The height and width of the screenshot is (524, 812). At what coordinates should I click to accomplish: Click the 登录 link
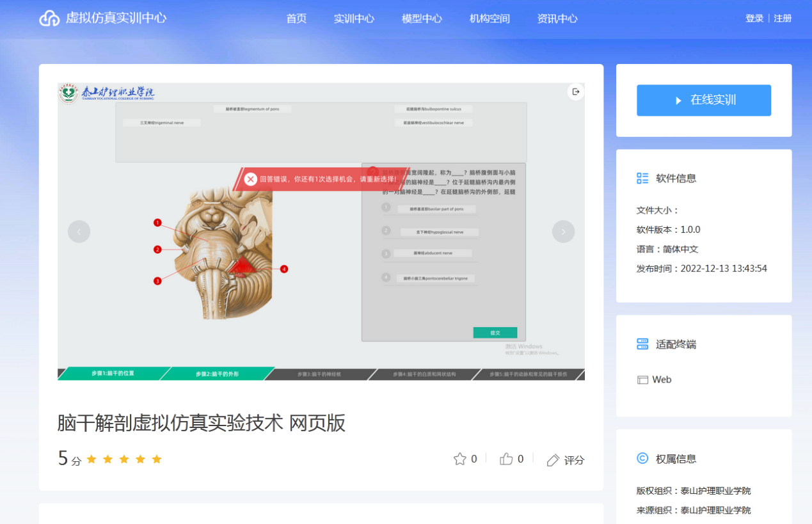coord(754,19)
